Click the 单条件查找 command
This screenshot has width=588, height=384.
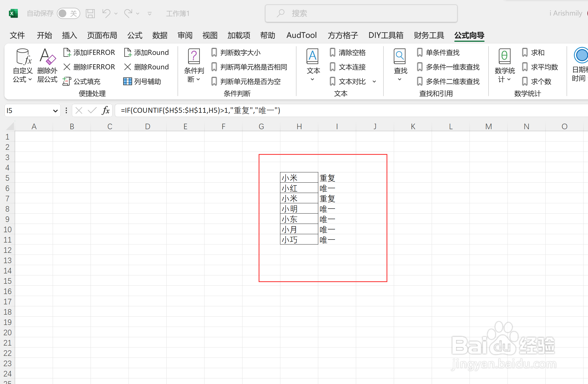click(x=438, y=52)
